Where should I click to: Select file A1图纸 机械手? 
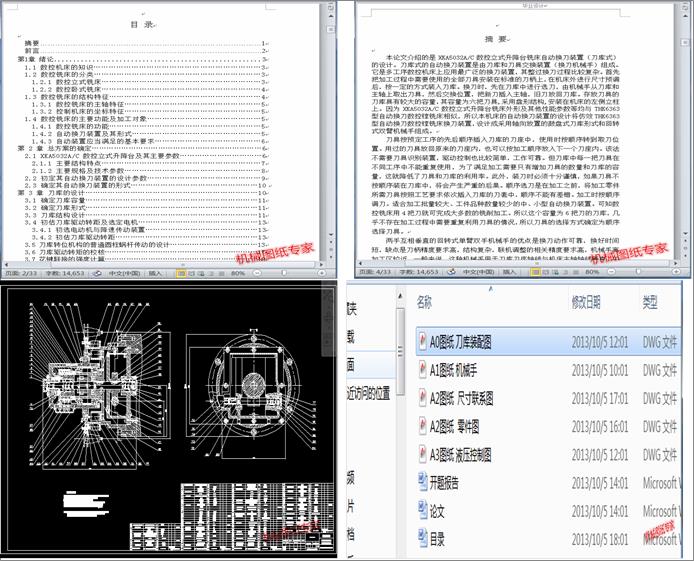pos(548,370)
